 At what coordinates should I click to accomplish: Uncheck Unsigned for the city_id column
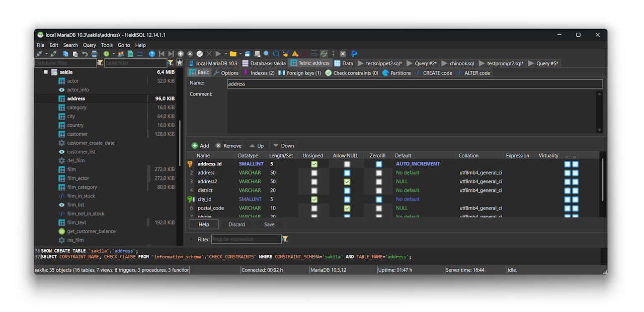click(x=314, y=199)
